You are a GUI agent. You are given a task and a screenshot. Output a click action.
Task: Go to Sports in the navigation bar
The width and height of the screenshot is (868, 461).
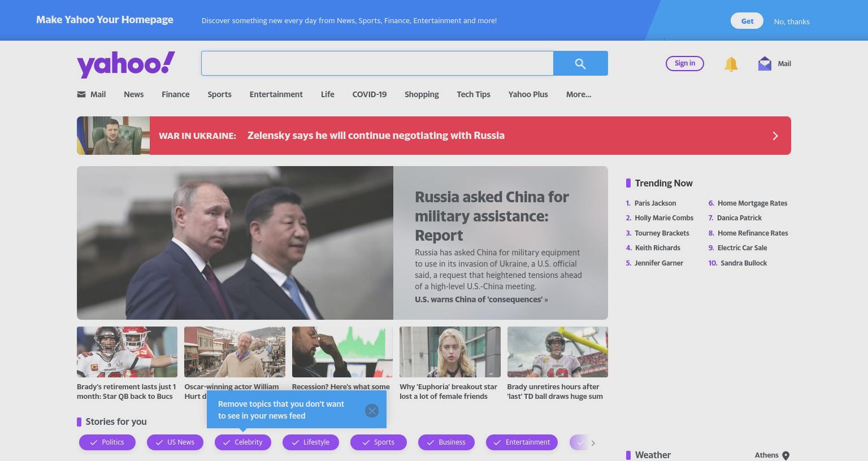tap(219, 94)
